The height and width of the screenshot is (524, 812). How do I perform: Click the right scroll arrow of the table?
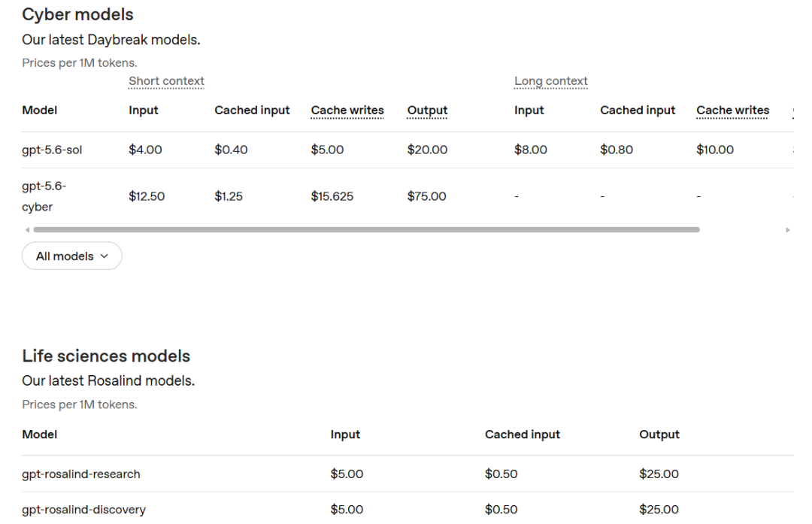coord(788,230)
